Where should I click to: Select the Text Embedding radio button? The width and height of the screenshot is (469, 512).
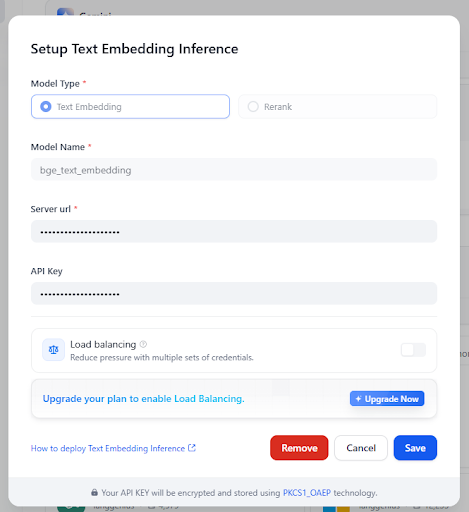click(x=46, y=107)
